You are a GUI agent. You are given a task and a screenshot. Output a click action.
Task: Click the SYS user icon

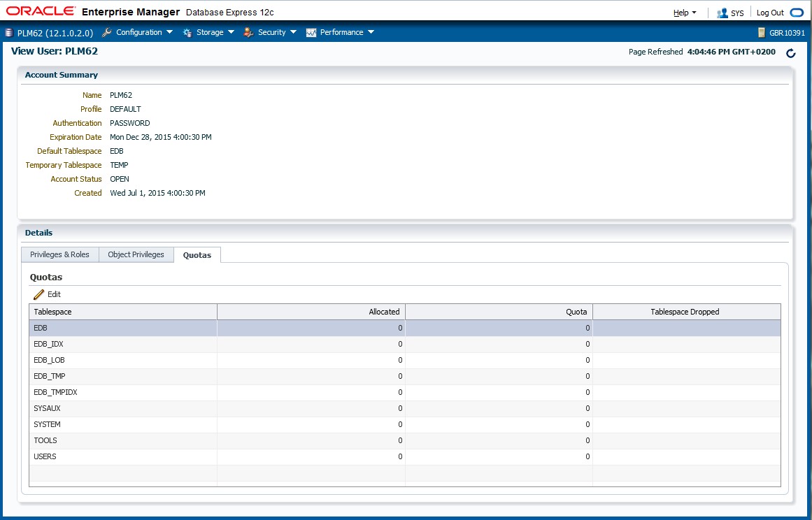(722, 13)
